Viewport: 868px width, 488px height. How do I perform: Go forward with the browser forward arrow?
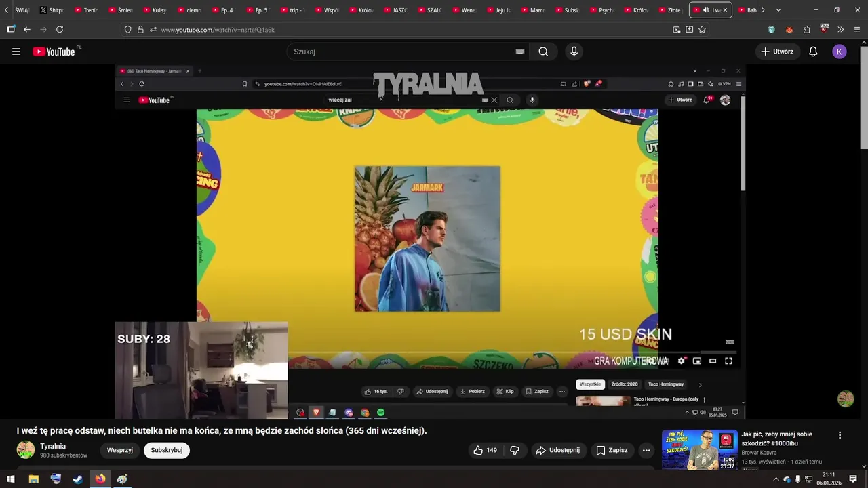(x=43, y=29)
